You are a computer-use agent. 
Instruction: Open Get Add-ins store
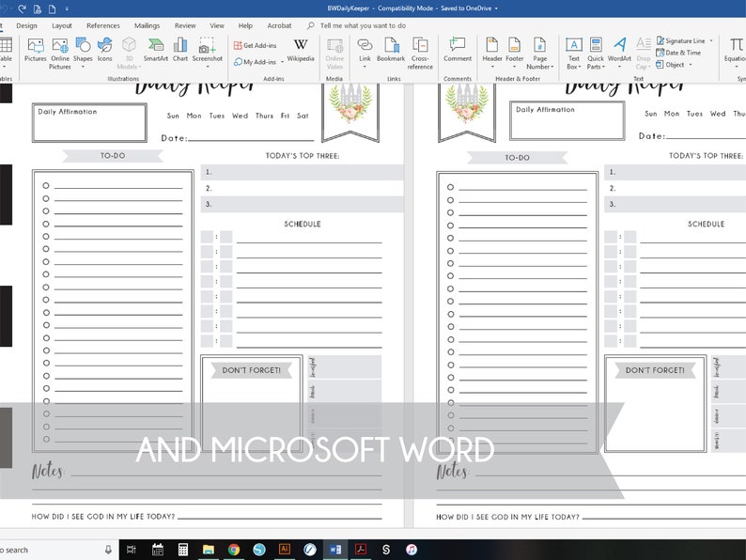point(255,45)
